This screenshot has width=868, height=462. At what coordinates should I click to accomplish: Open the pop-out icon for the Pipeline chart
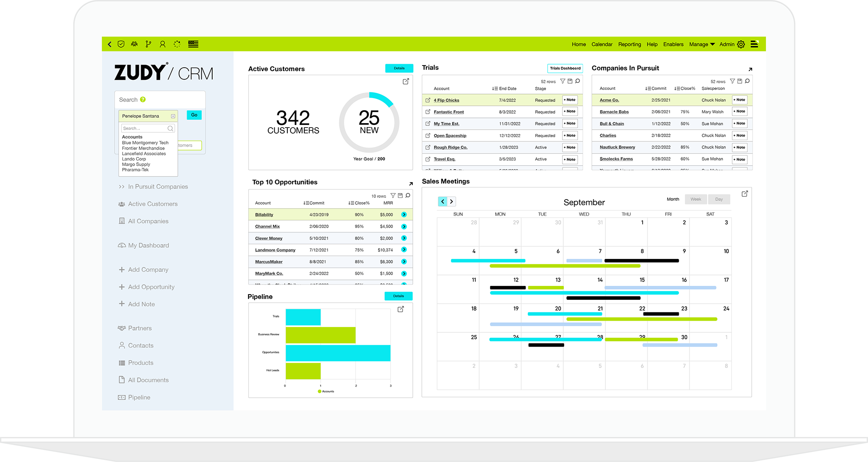tap(401, 309)
